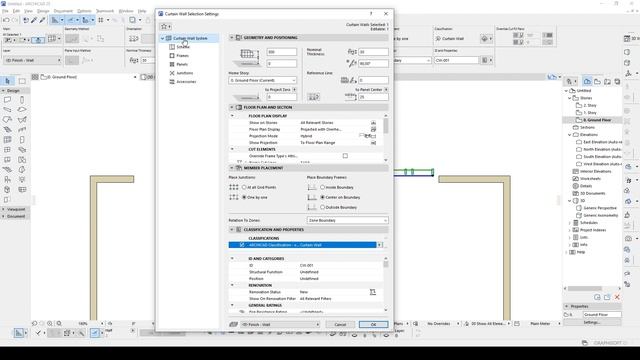Toggle Override Frame Type's Attributes checkbox
This screenshot has width=640, height=360.
click(x=345, y=156)
